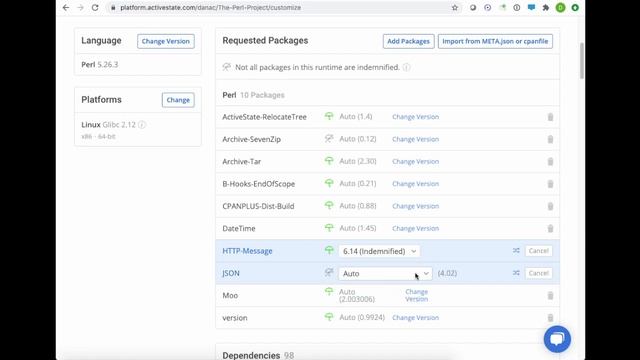Open HTTP-Message version dropdown 6.14 (Indemnified)
Screen dimensions: 640x360
[x=379, y=251]
